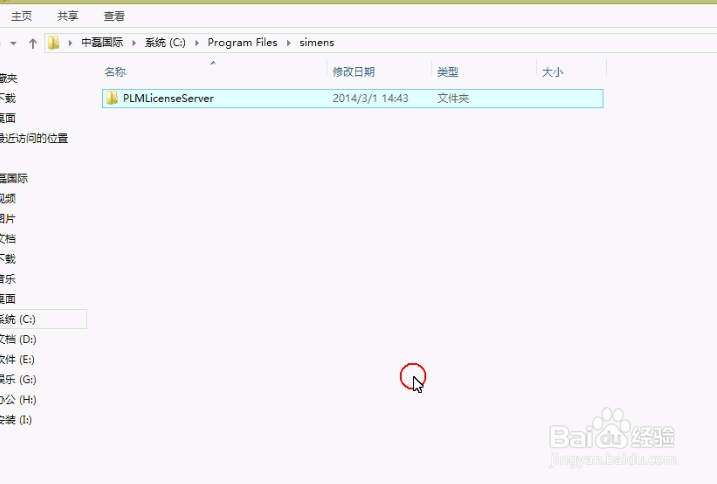
Task: Select simens in the address breadcrumb
Action: [316, 43]
